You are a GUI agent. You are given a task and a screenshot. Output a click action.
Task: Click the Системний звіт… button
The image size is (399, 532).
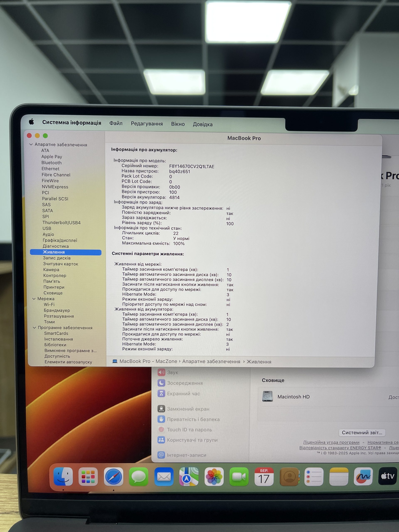(x=362, y=433)
